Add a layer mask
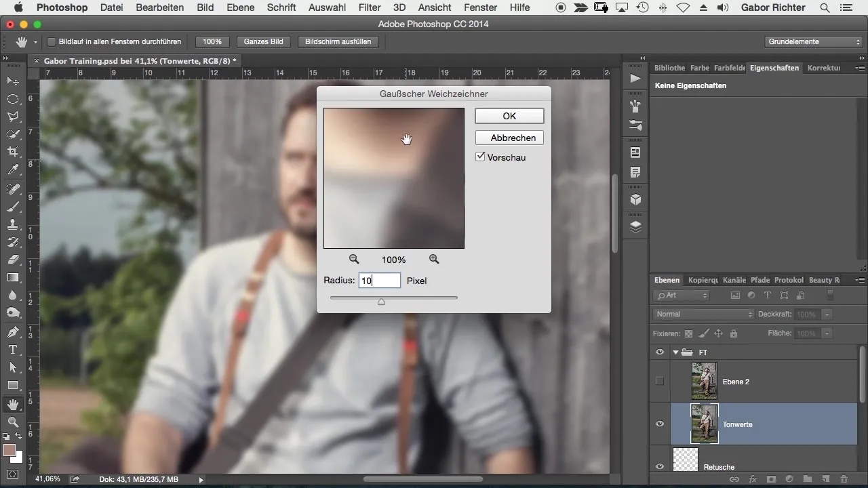The image size is (868, 488). point(770,479)
